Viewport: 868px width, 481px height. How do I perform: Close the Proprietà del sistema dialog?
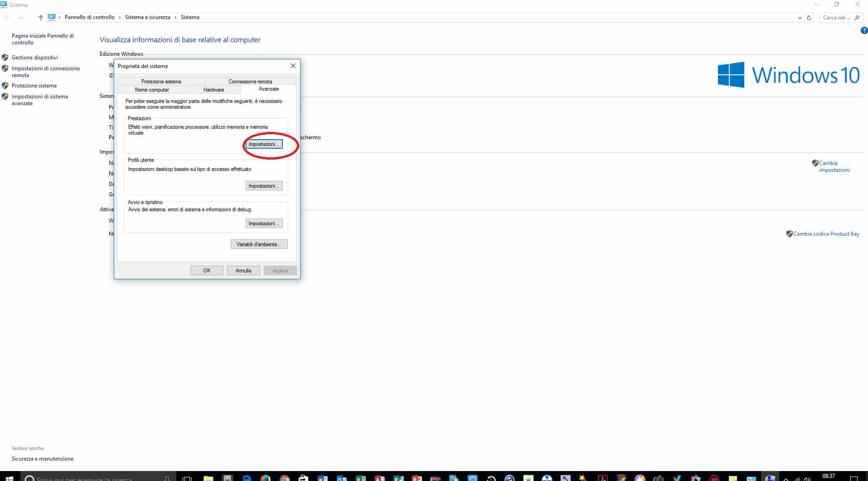[293, 66]
